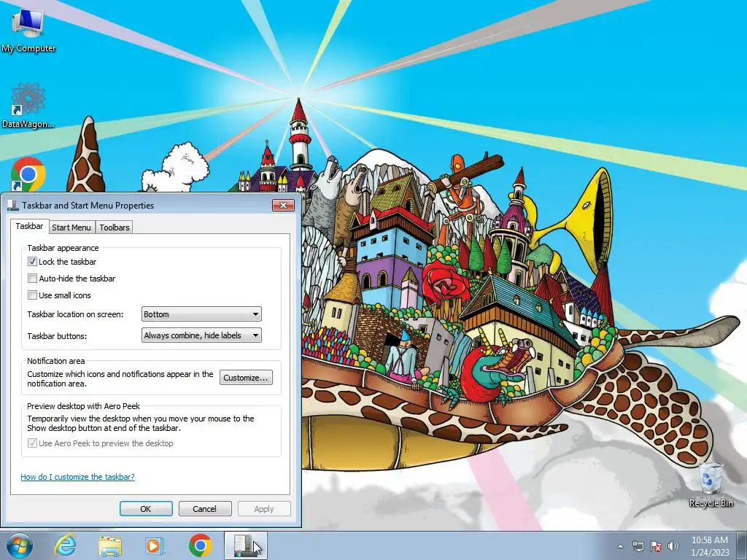Open Windows Explorer folder in taskbar
The image size is (747, 560).
pyautogui.click(x=110, y=546)
